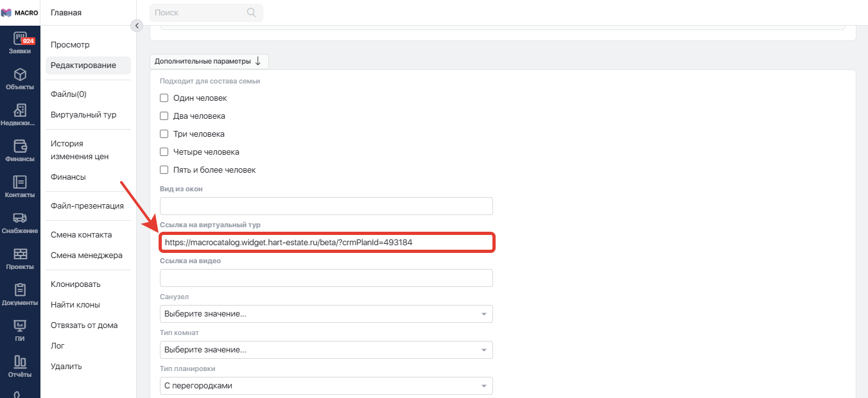Image resolution: width=868 pixels, height=398 pixels.
Task: Go to Недвижимость building icon
Action: [x=20, y=110]
